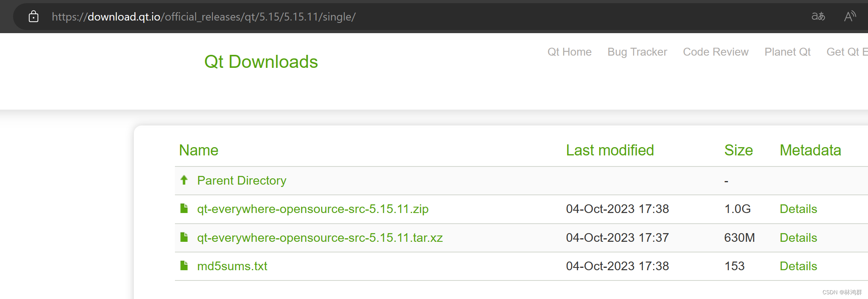Download qt-everywhere-opensource-src-5.15.11.tar.xz

[320, 238]
